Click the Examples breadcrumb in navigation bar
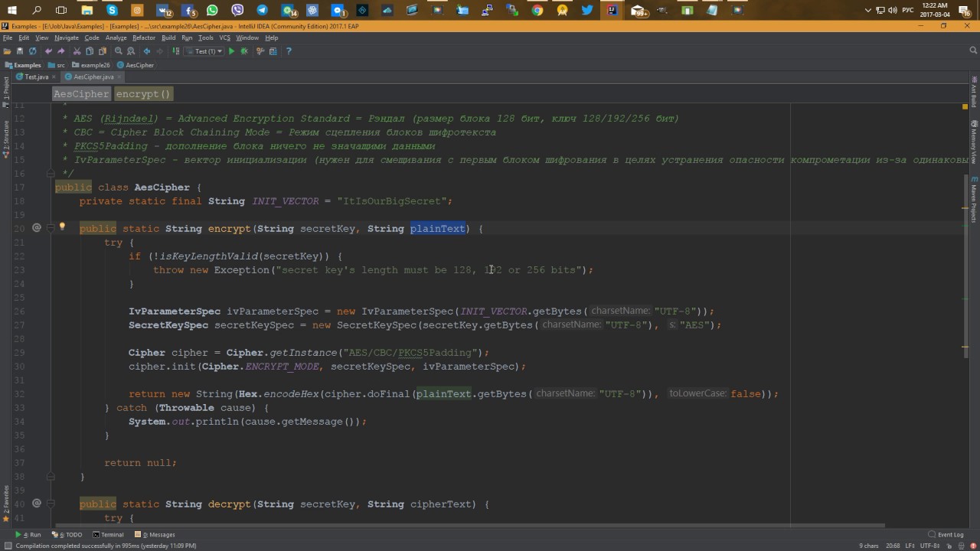980x551 pixels. coord(23,65)
